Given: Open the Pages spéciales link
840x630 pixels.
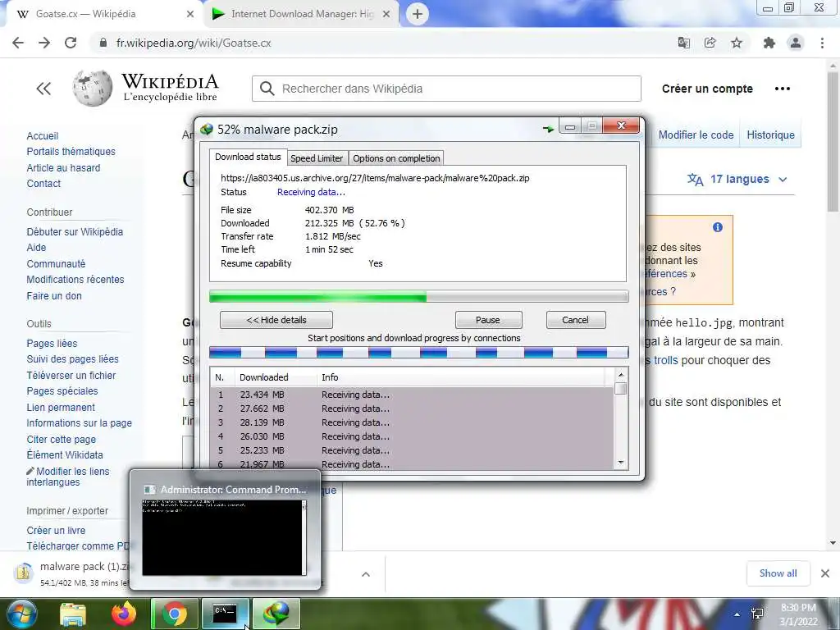Looking at the screenshot, I should coord(62,391).
